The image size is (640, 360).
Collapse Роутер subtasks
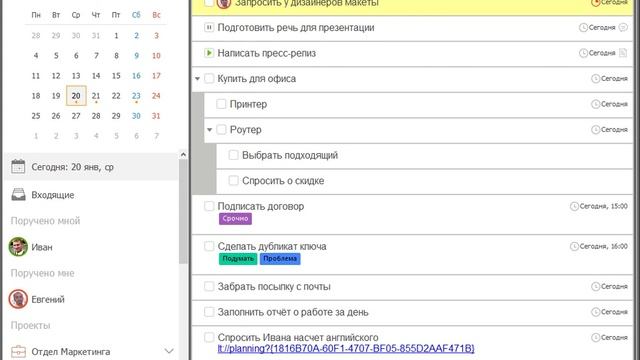(x=209, y=130)
